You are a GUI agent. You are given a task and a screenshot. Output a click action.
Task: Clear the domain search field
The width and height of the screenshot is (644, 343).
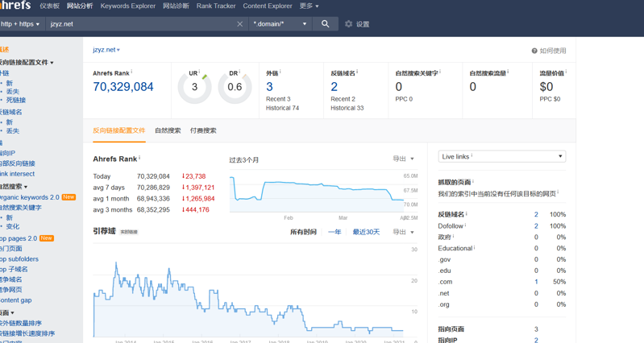239,24
